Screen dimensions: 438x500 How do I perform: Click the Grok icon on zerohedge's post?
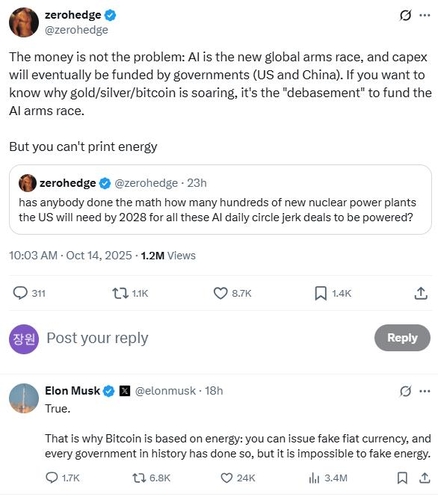point(405,15)
